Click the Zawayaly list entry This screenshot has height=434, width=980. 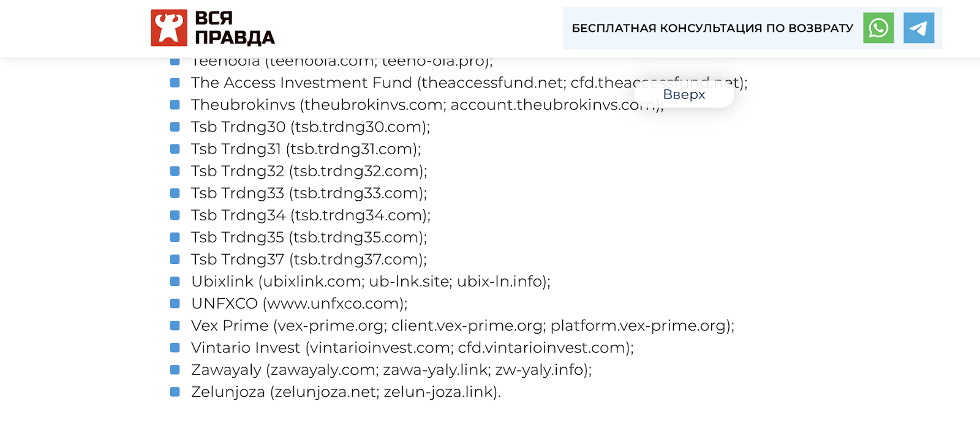(x=391, y=369)
